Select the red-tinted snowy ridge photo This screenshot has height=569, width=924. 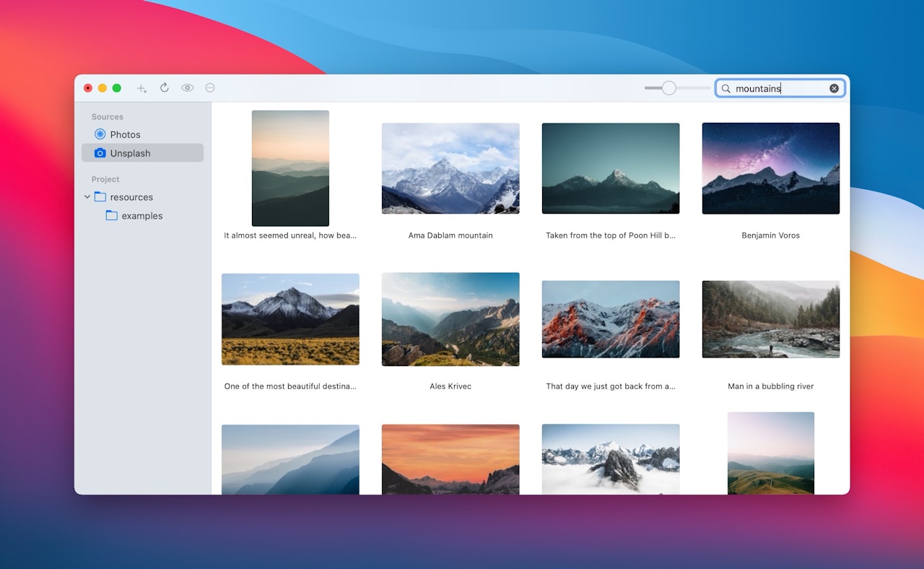[611, 319]
